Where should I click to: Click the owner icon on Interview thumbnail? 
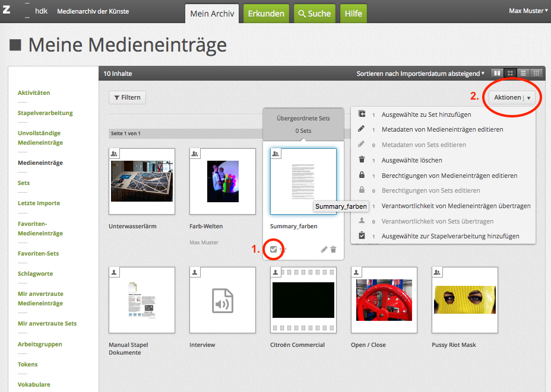[x=195, y=272]
